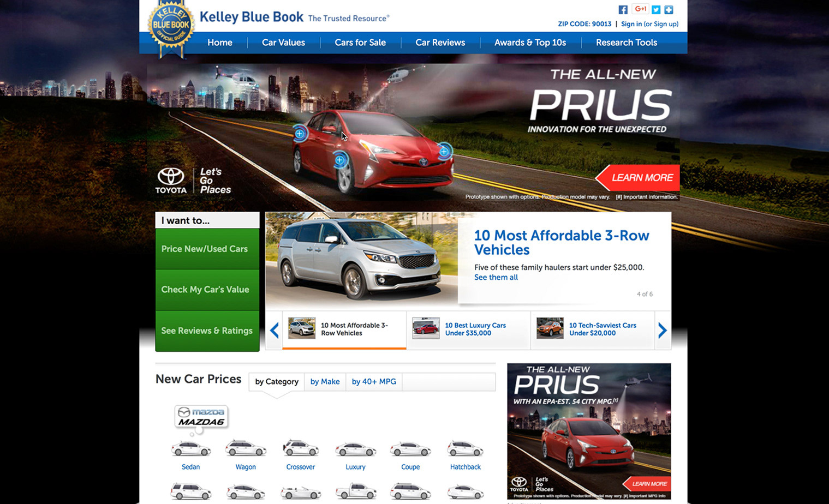Click the See Reviews & Ratings button

207,331
